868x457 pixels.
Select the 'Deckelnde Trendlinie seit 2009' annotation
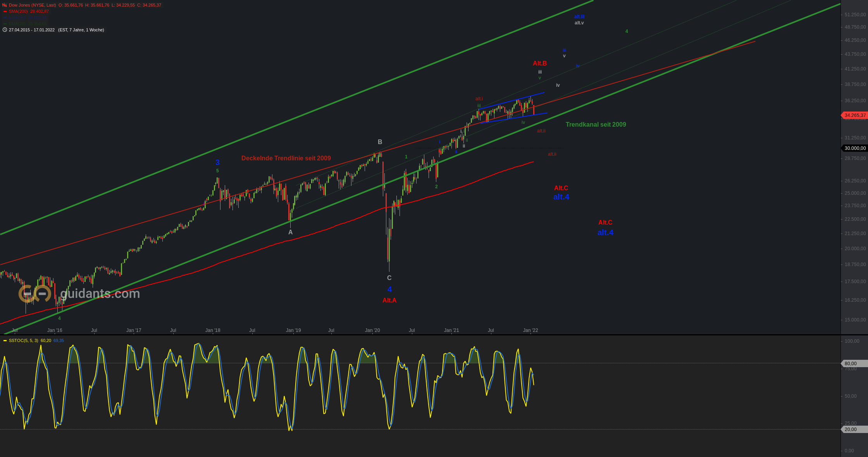click(286, 158)
